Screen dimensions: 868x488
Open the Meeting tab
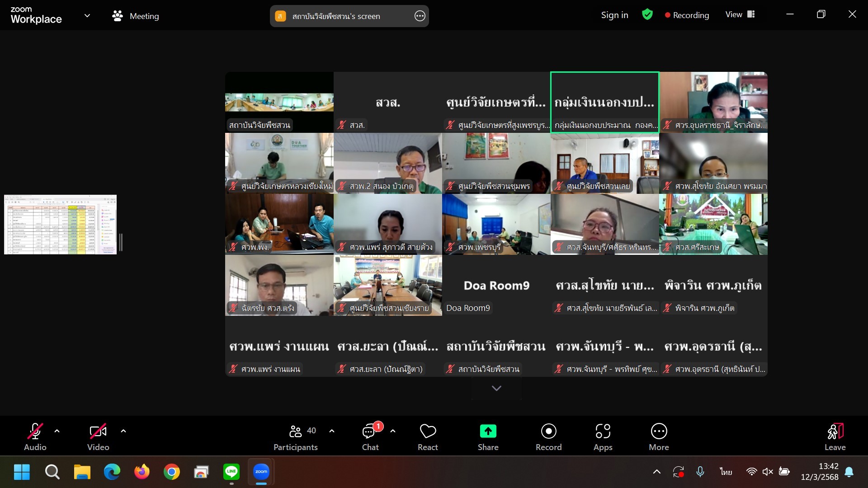pyautogui.click(x=136, y=16)
